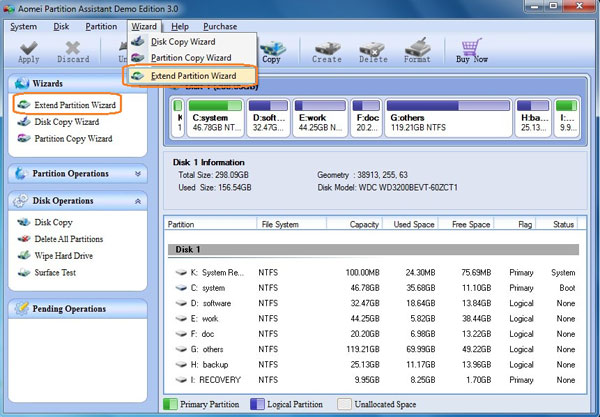Choose Extend Partition Wizard from Wizard menu
This screenshot has width=600, height=417.
[190, 76]
